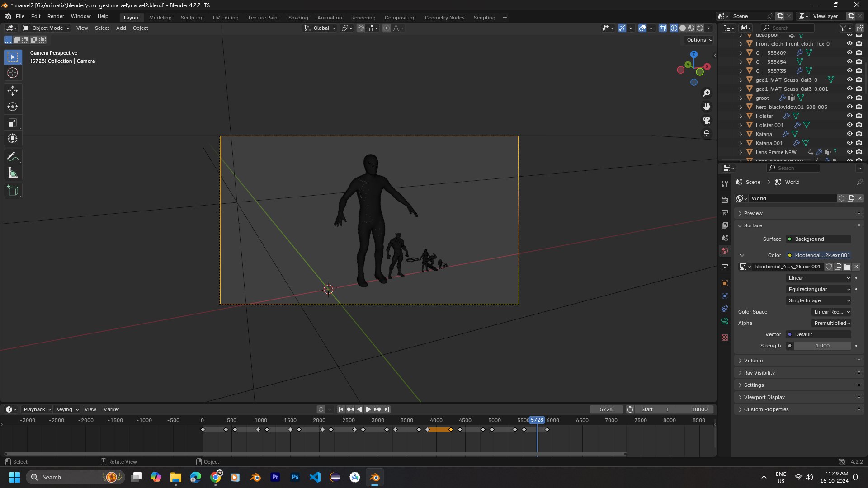Image resolution: width=868 pixels, height=488 pixels.
Task: Adjust the Strength value slider
Action: coord(822,346)
